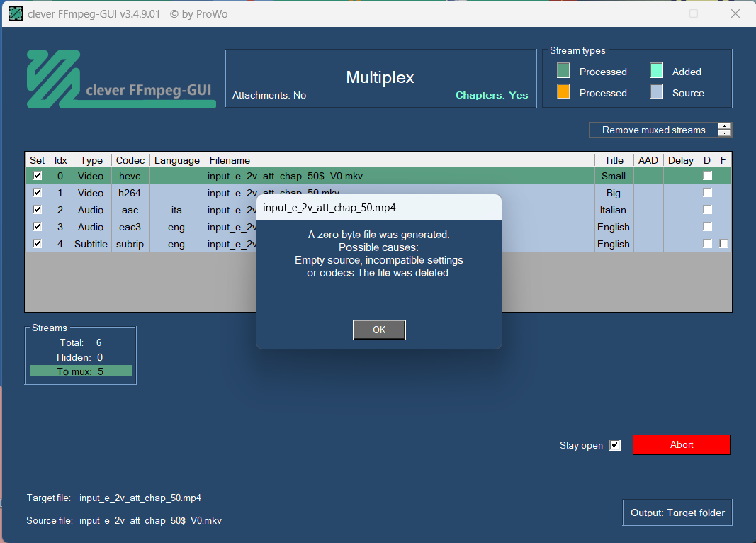
Task: Click the Filename column header
Action: click(400, 160)
